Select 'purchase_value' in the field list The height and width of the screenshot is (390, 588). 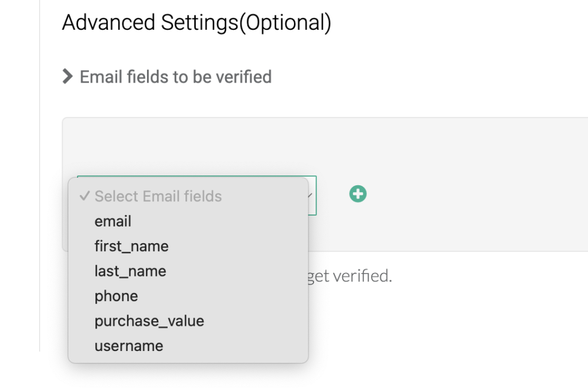pos(188,321)
